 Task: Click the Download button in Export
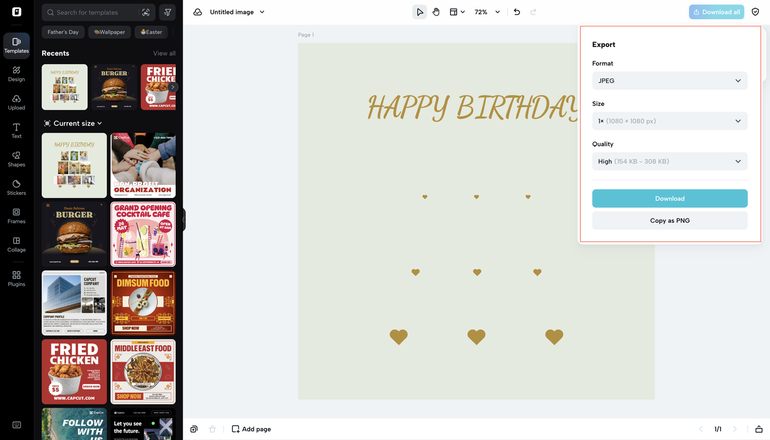(x=669, y=198)
